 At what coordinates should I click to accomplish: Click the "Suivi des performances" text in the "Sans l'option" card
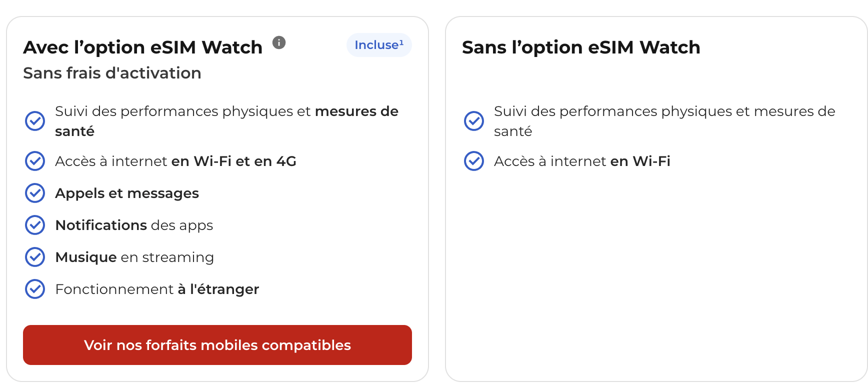pyautogui.click(x=664, y=120)
